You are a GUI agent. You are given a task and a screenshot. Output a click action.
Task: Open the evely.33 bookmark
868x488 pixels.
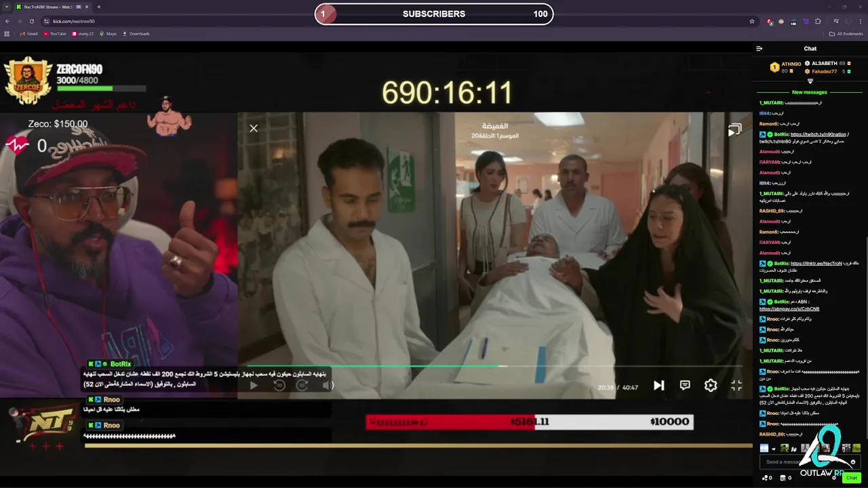pyautogui.click(x=83, y=34)
